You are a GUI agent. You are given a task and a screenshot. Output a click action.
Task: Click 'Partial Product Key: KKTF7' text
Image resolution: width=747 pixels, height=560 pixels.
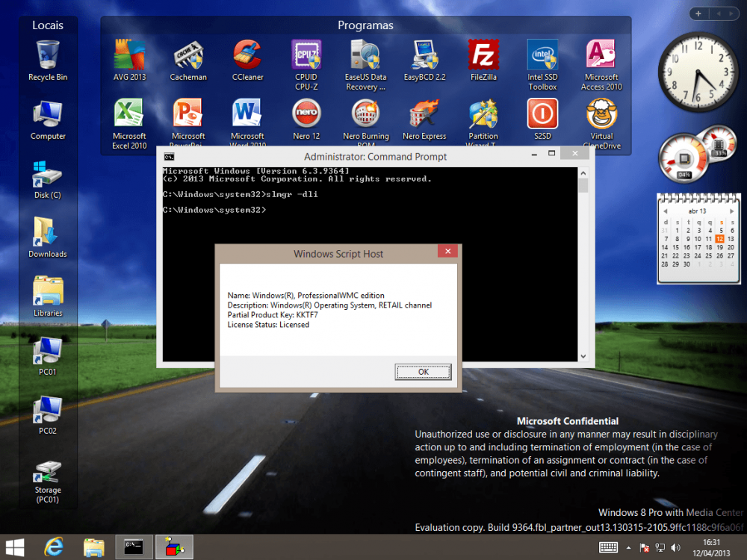point(273,315)
